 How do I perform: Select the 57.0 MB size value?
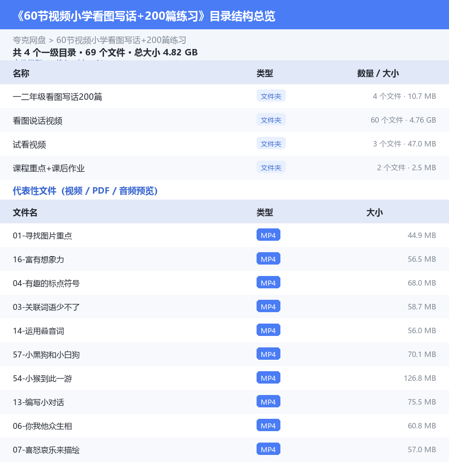[422, 449]
